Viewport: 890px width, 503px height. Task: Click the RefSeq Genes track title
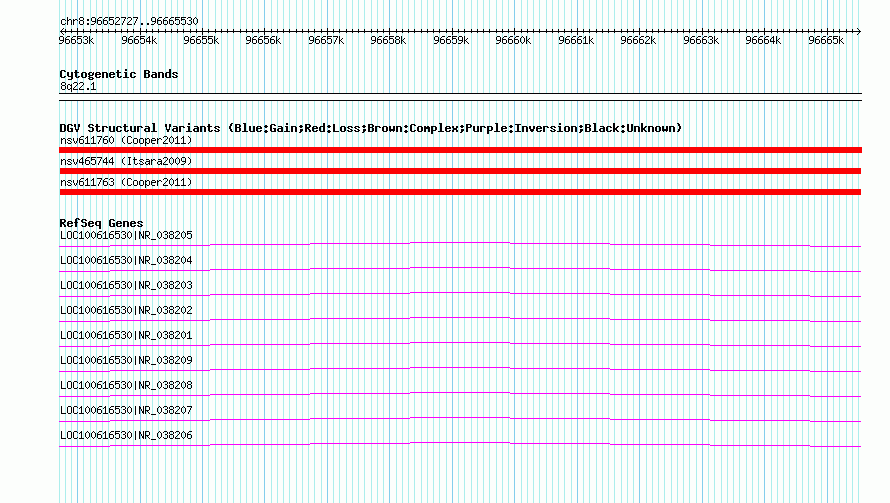pos(101,223)
